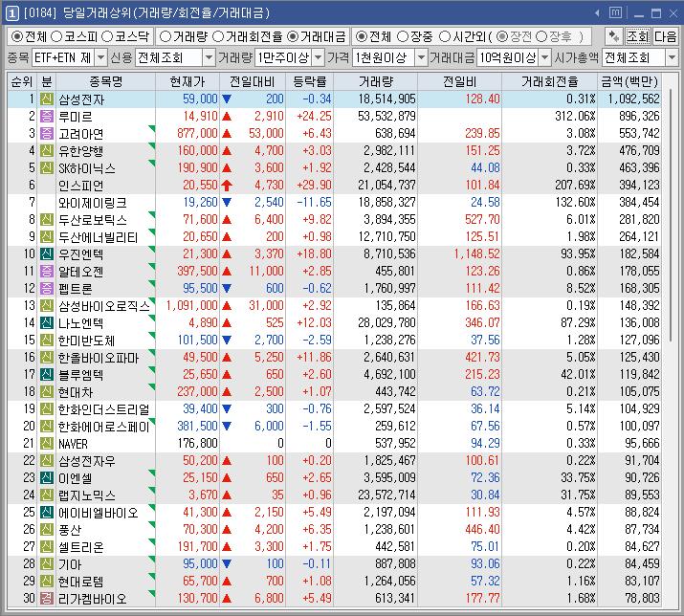Click the 거래회전율 column header
This screenshot has height=616, width=684.
550,81
